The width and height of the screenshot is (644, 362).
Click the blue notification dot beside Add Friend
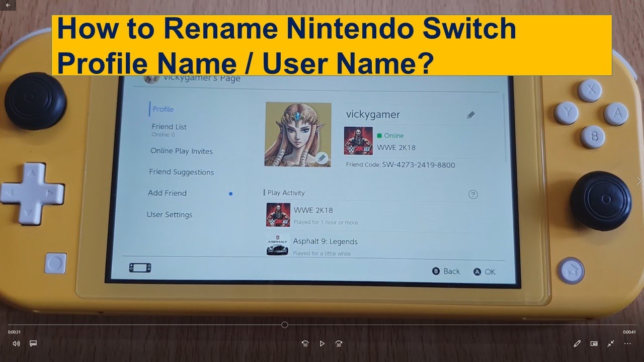[x=230, y=194]
